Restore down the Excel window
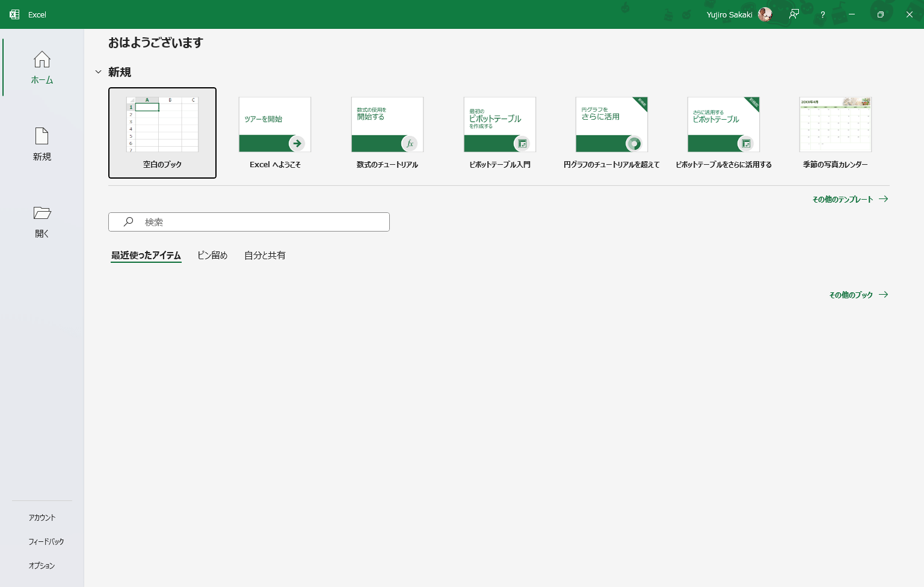 [x=881, y=14]
